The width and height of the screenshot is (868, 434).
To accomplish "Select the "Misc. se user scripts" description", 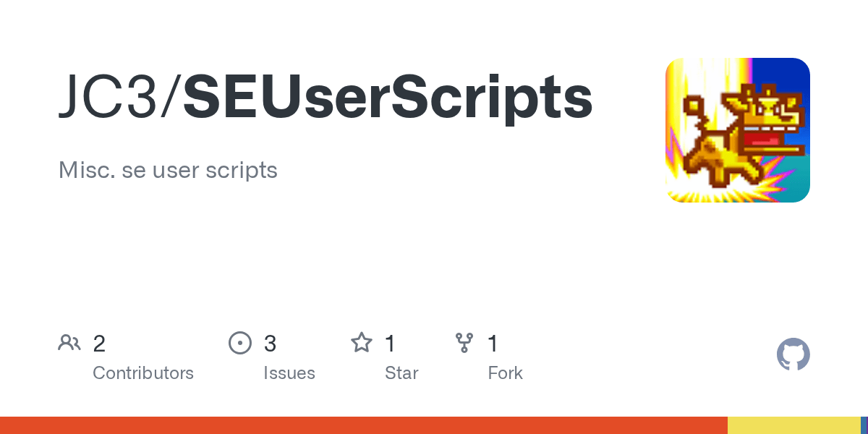I will tap(168, 170).
